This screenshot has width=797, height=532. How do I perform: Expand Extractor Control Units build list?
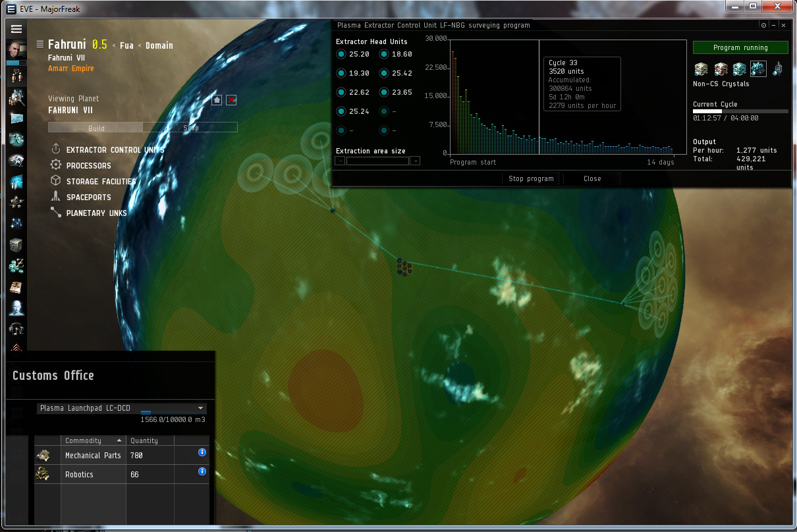(107, 150)
